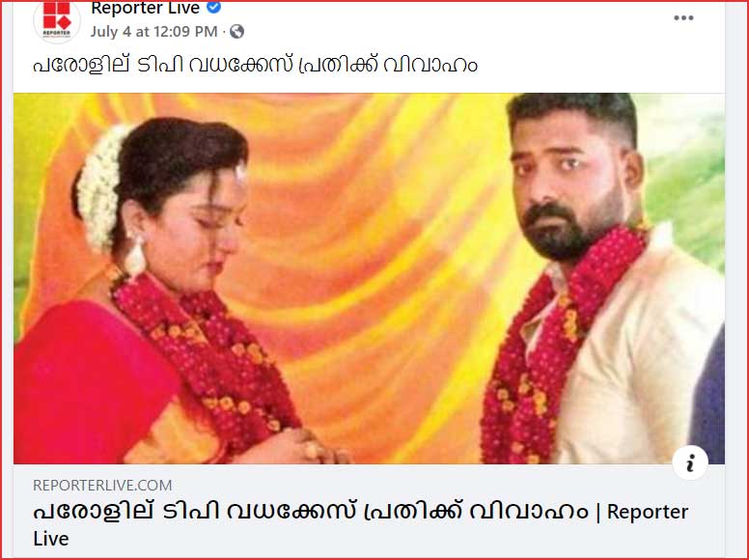
Task: Click the Malayalam caption text above the photo
Action: click(x=255, y=66)
